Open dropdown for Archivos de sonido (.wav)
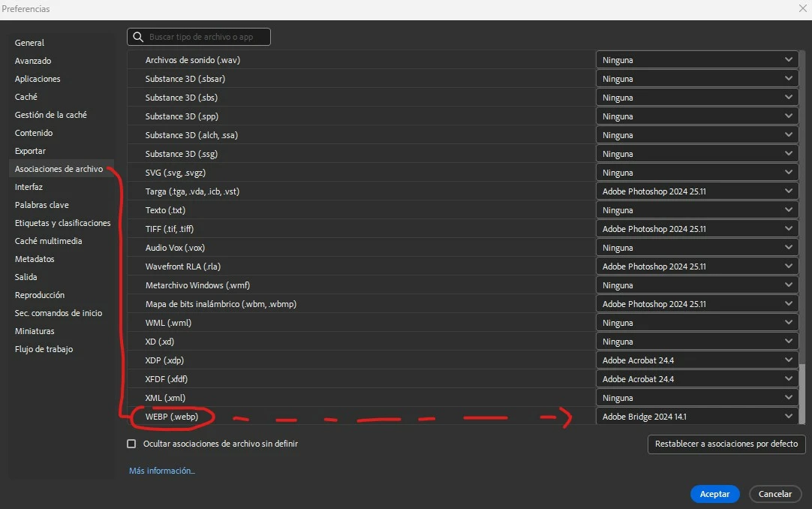Screen dimensions: 812x509 pos(697,60)
